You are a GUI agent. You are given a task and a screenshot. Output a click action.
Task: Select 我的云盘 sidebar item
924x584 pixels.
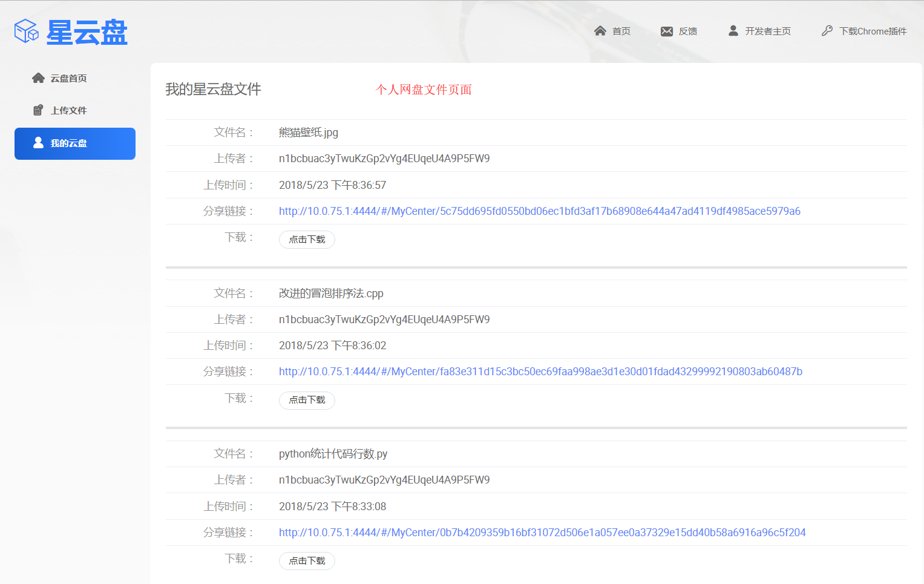pyautogui.click(x=75, y=143)
